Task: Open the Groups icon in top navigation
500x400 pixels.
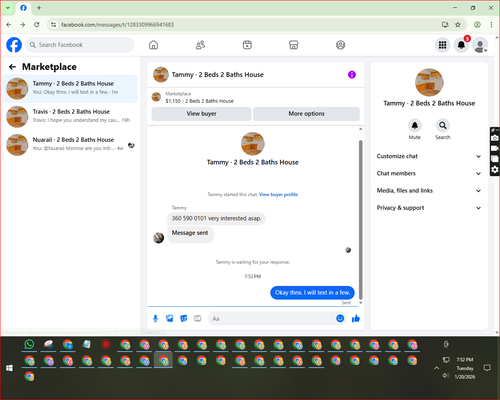Action: tap(340, 45)
